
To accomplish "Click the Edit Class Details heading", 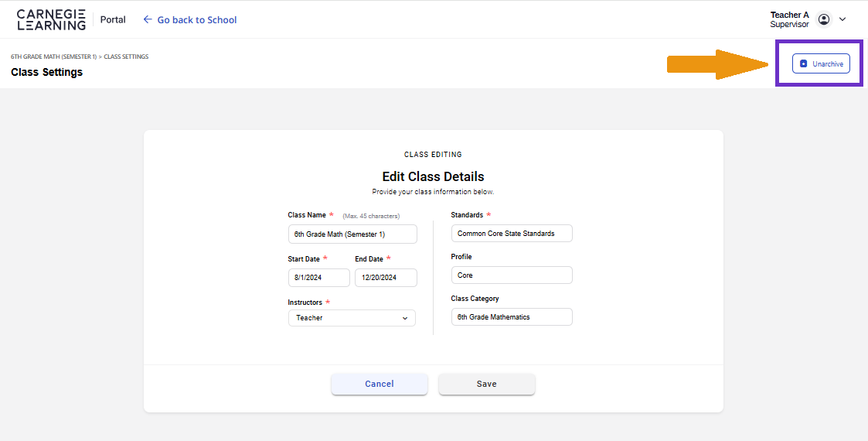I will 433,176.
